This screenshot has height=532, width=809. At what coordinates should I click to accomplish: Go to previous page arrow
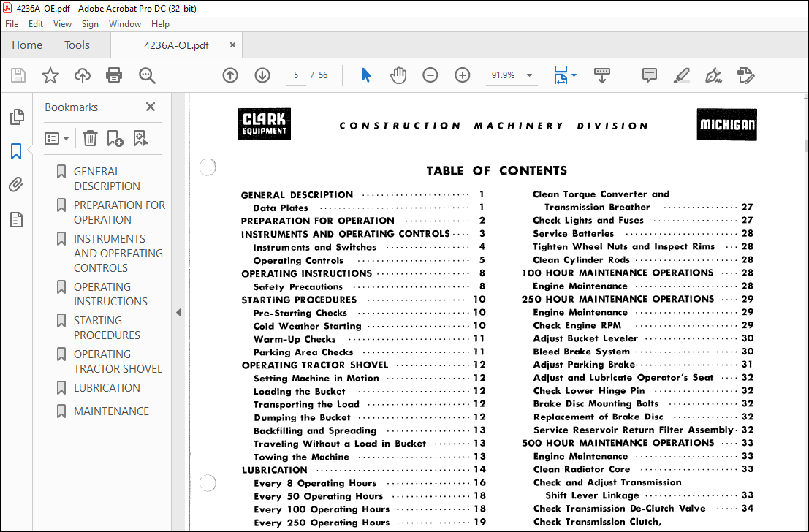tap(230, 75)
